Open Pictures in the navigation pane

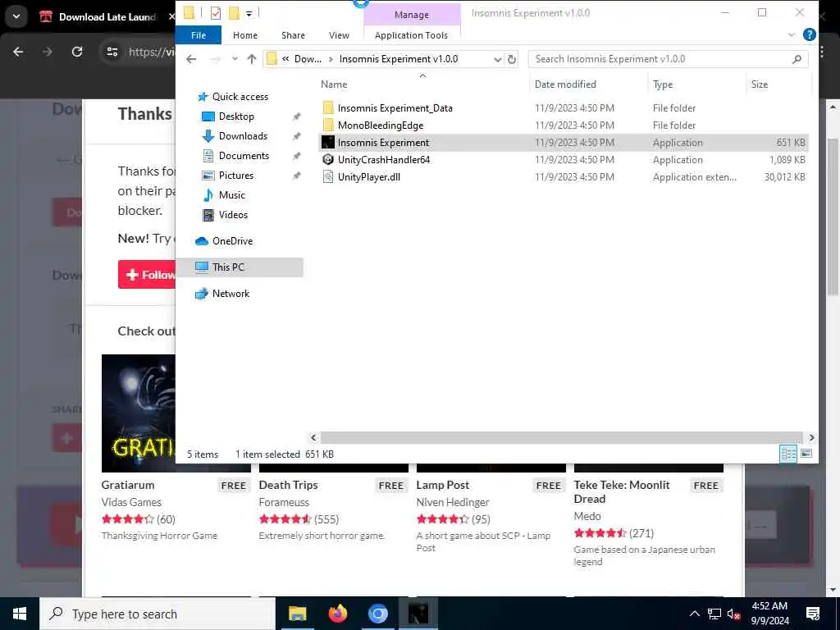tap(235, 176)
